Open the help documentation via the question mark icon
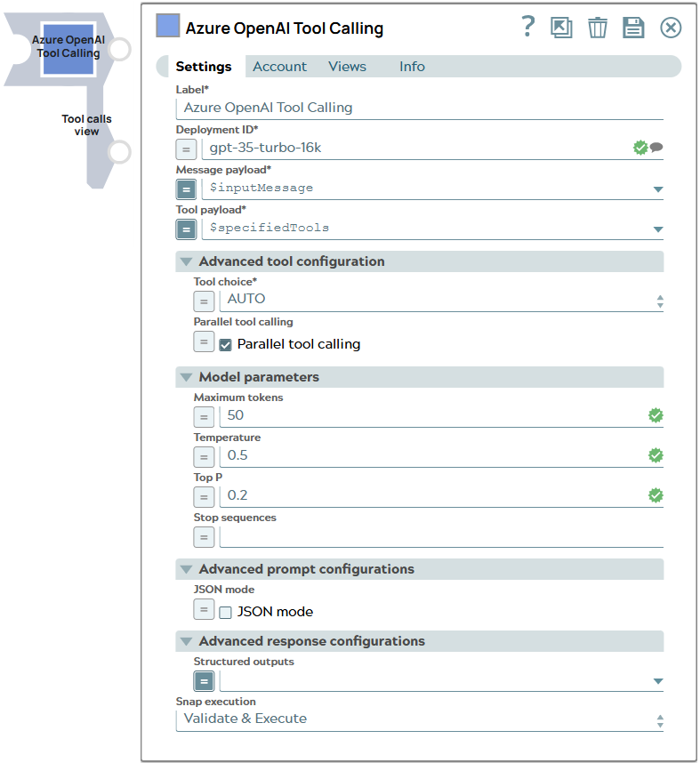 pyautogui.click(x=527, y=27)
